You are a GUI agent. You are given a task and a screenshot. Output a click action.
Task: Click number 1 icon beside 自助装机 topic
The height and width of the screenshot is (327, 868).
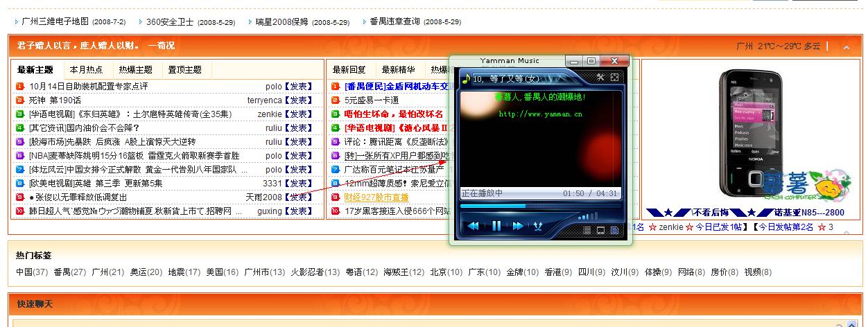(20, 87)
